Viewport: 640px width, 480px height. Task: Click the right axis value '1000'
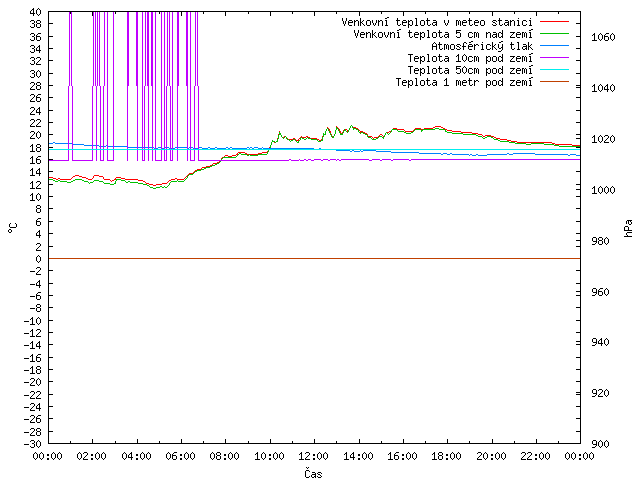[x=603, y=190]
